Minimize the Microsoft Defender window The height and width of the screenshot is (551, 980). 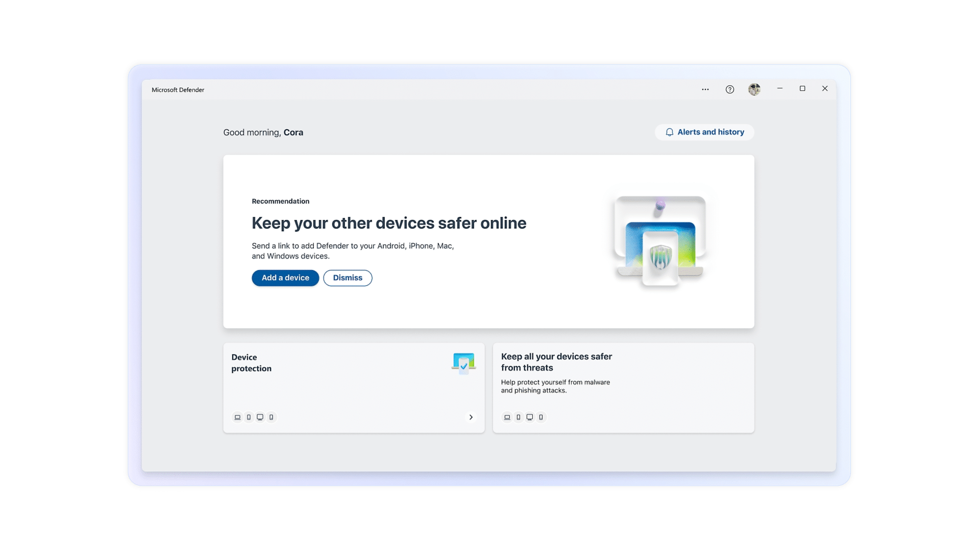coord(779,89)
